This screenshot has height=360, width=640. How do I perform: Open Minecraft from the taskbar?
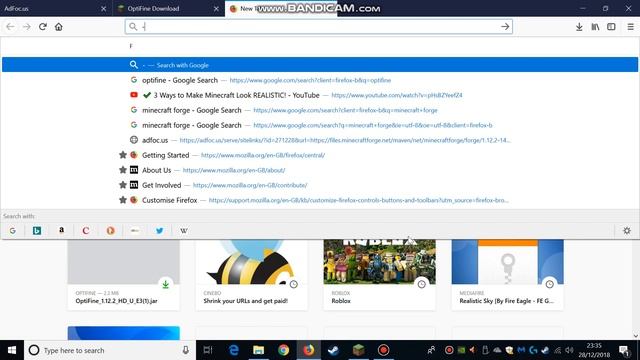click(x=358, y=350)
